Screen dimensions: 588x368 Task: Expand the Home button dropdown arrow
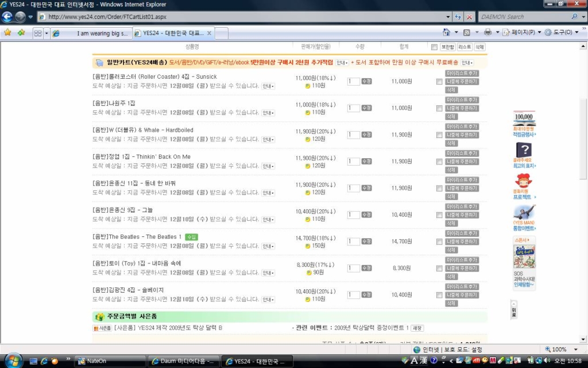(x=456, y=32)
